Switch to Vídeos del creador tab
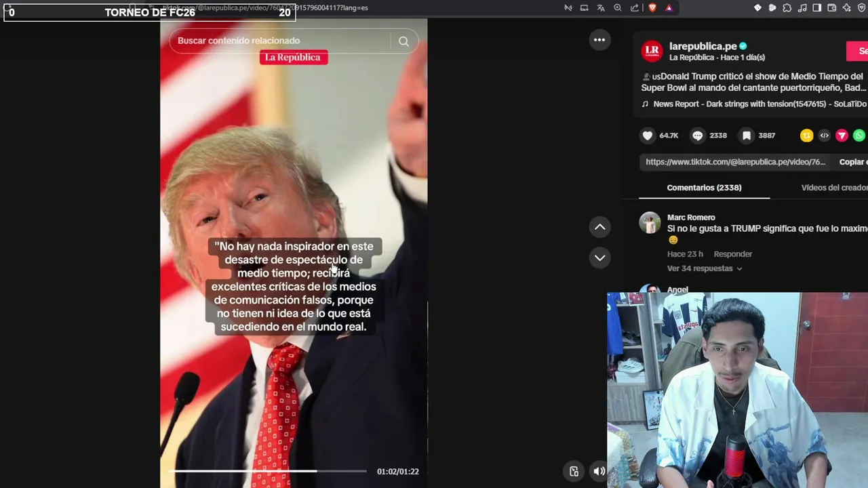 coord(835,188)
